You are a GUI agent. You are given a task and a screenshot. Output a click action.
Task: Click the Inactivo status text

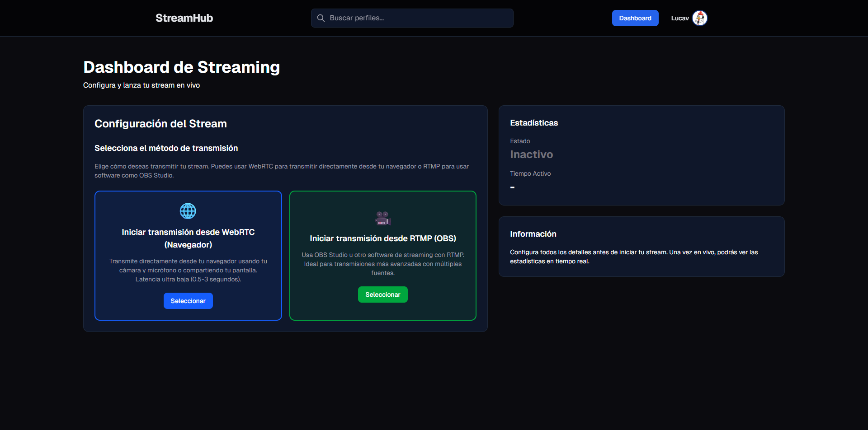531,154
